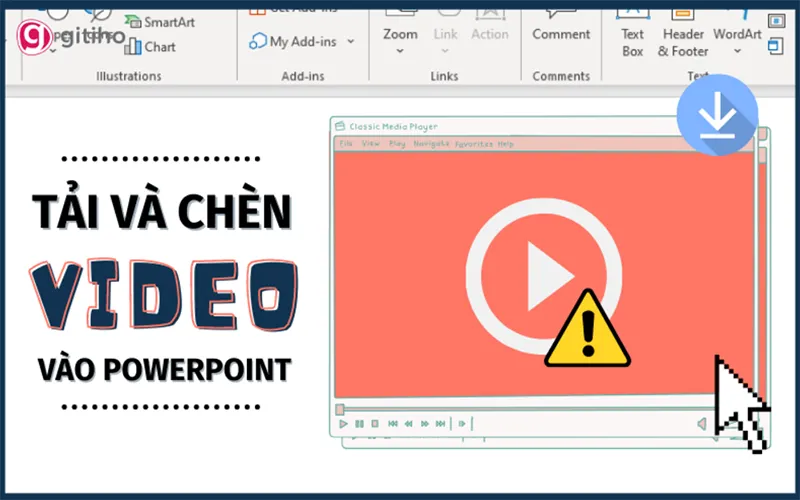The image size is (800, 500).
Task: Open Help menu in Classic Media Player
Action: click(506, 144)
